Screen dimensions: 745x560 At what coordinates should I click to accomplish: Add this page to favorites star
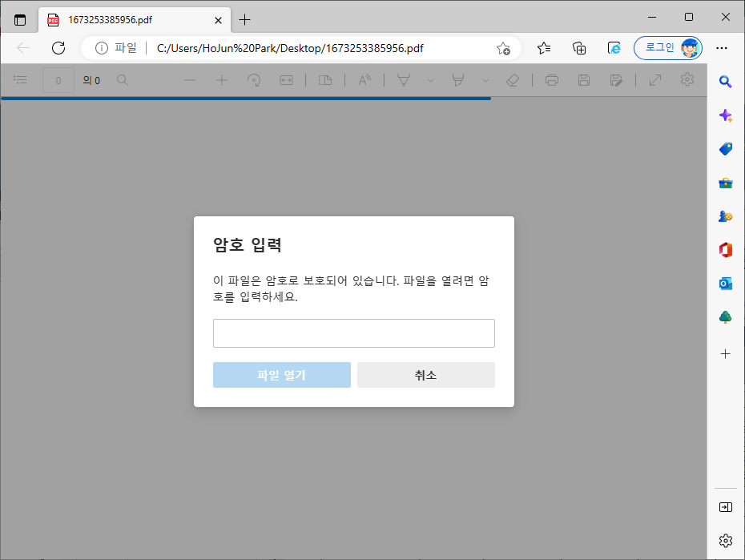(x=503, y=48)
